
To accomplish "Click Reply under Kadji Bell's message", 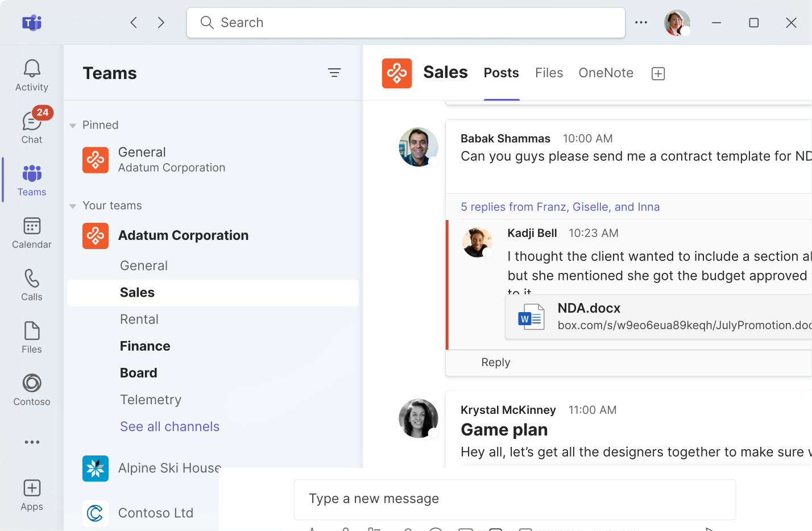I will pyautogui.click(x=495, y=363).
